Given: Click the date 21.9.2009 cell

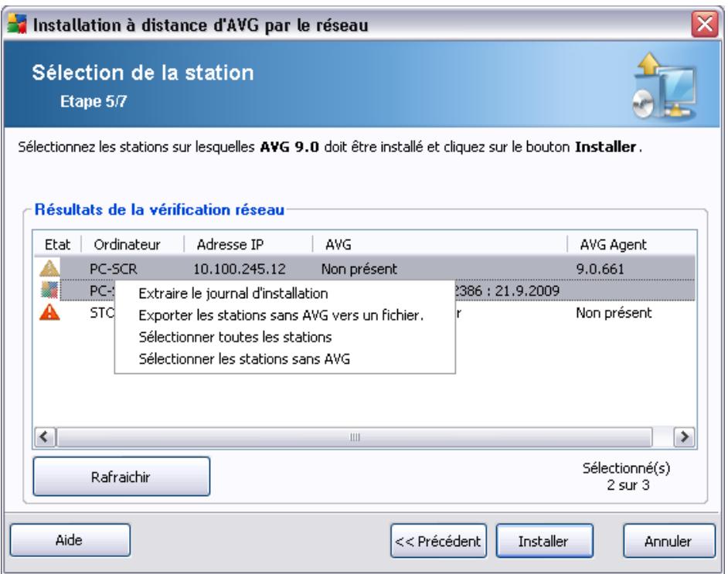Looking at the screenshot, I should coord(527,291).
